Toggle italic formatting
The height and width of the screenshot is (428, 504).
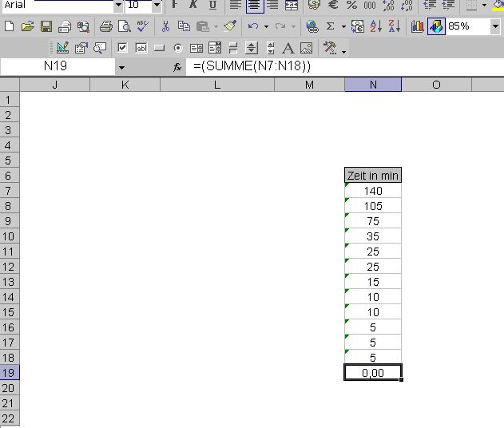(193, 5)
